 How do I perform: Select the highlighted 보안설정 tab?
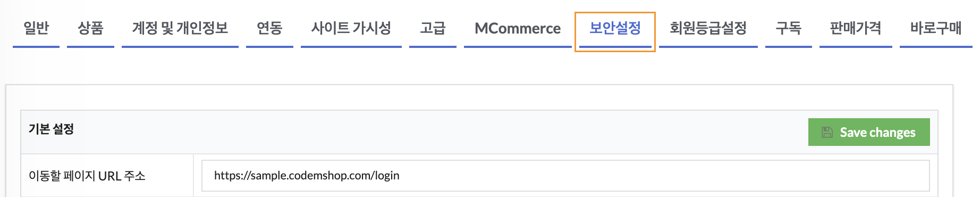(615, 28)
